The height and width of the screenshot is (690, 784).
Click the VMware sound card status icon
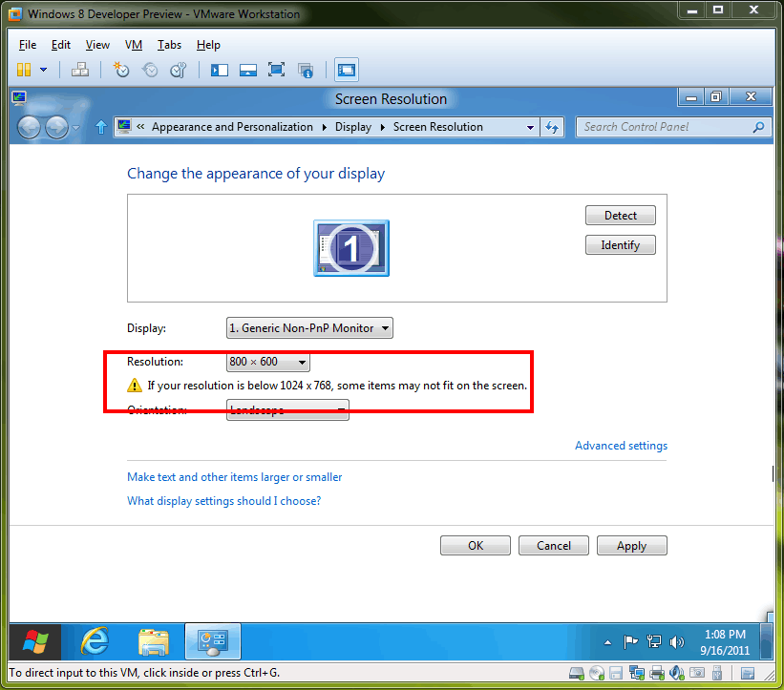tap(676, 674)
